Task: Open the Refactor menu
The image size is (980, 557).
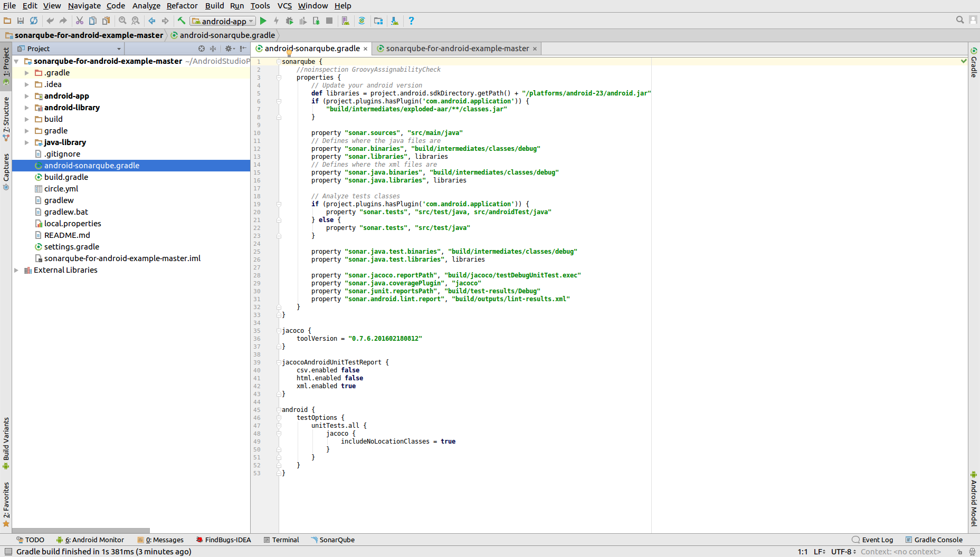Action: pyautogui.click(x=182, y=6)
